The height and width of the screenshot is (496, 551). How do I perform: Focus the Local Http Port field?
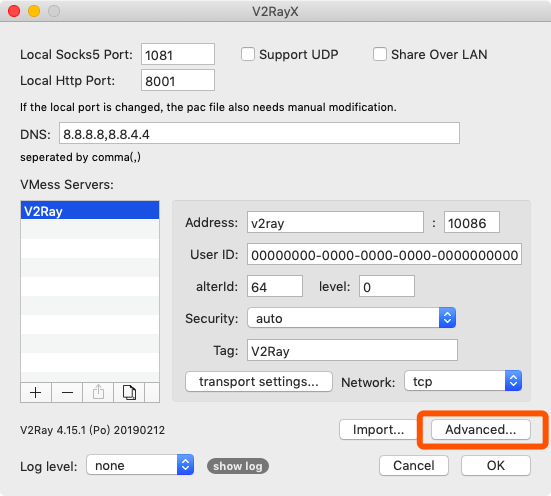(178, 80)
